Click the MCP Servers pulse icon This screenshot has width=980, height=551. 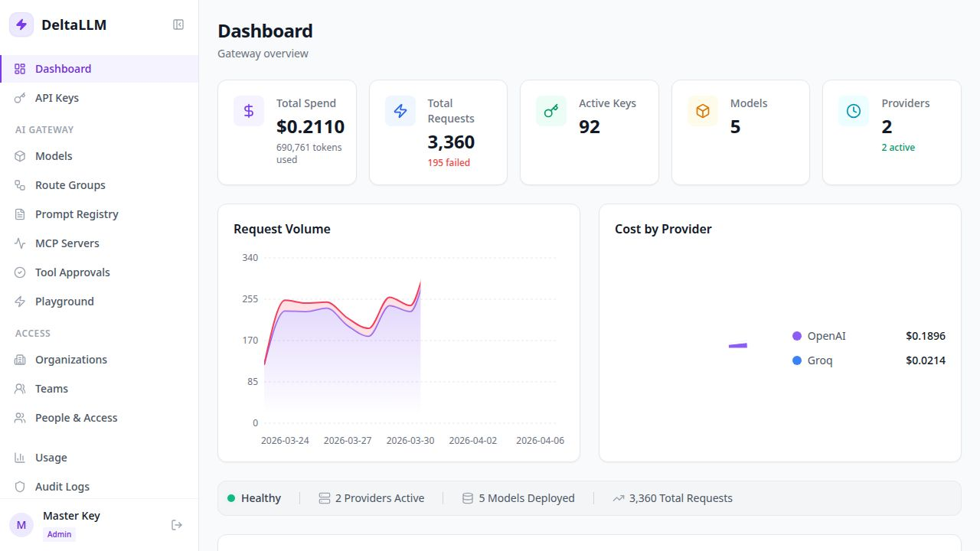click(x=21, y=243)
